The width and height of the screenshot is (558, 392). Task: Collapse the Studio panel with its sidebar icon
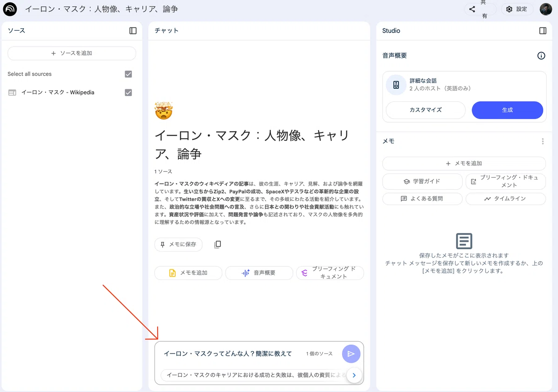[x=543, y=31]
